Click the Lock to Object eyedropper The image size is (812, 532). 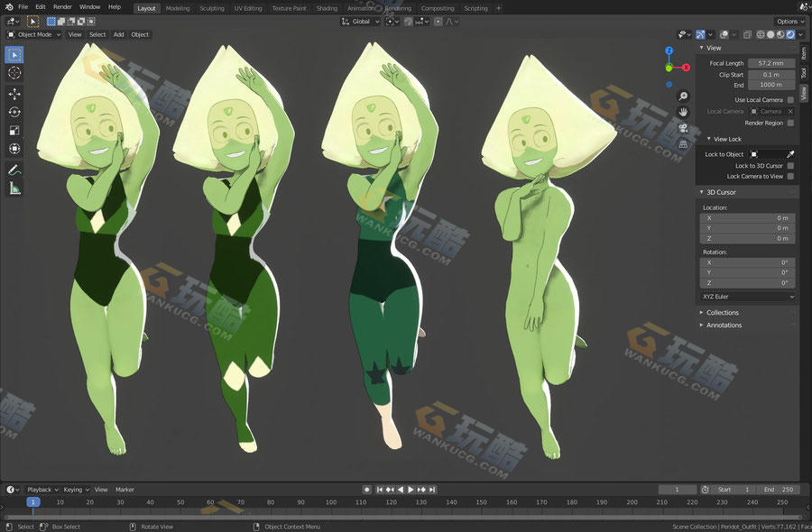tap(790, 154)
